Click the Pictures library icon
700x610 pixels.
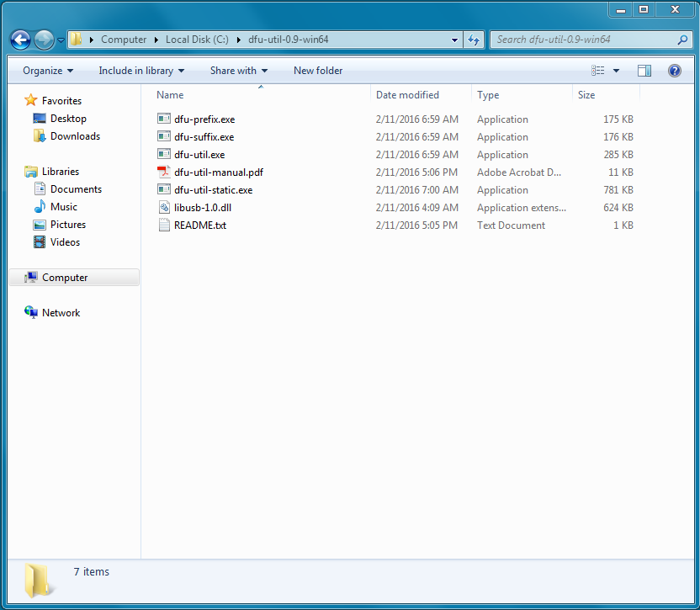pyautogui.click(x=40, y=225)
